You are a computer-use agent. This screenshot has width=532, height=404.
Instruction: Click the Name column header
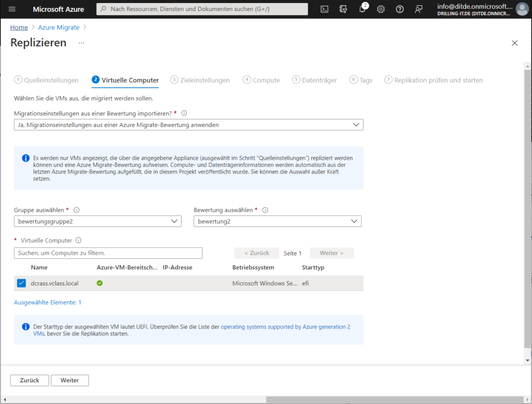coord(39,268)
